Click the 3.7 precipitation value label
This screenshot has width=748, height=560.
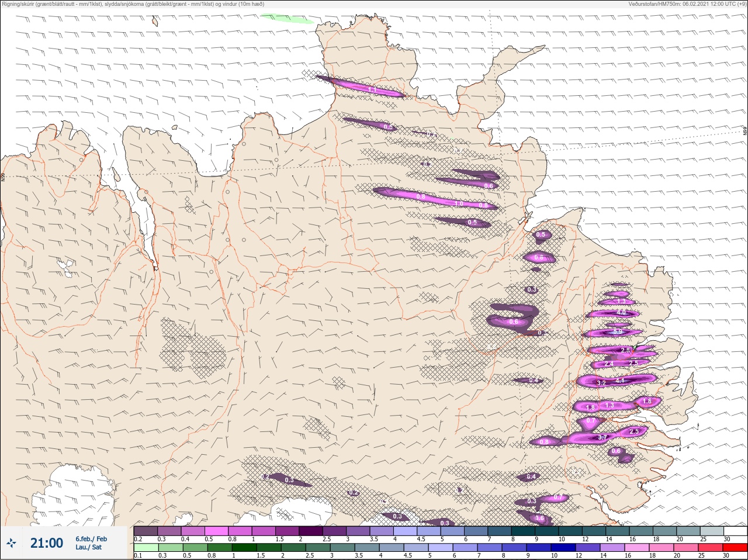point(603,437)
